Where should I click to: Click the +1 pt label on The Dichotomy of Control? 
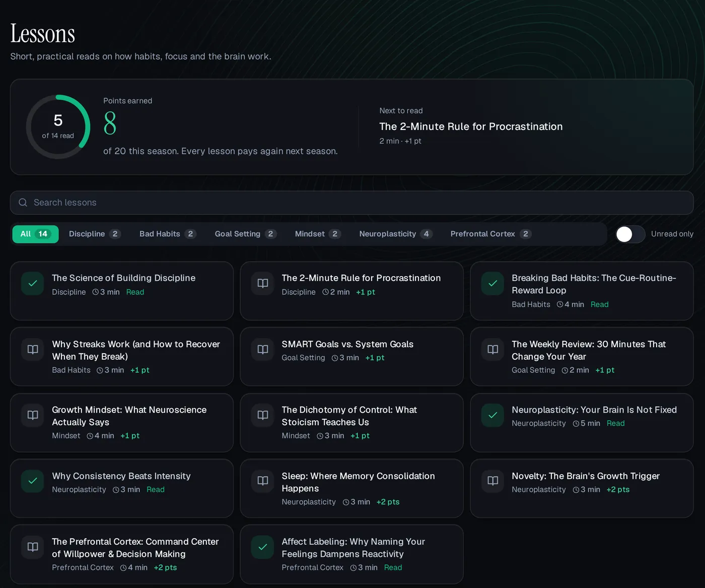(x=360, y=436)
